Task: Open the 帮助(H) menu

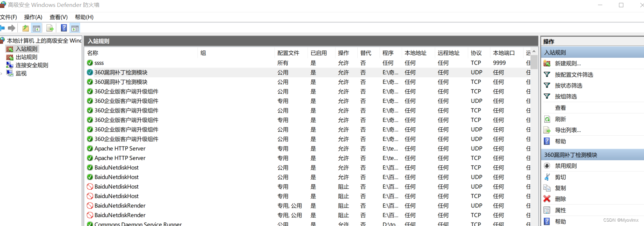Action: tap(84, 17)
